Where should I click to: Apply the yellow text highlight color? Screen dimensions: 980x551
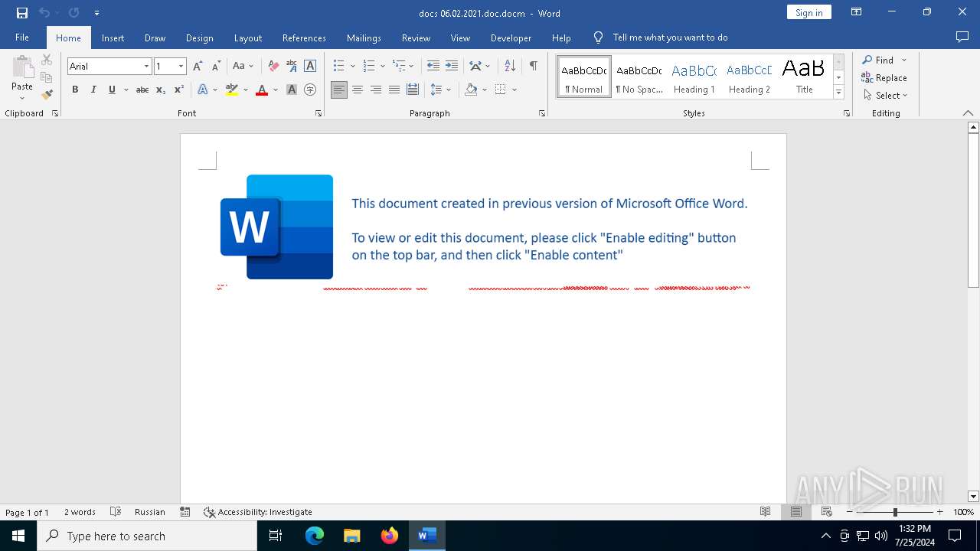pyautogui.click(x=232, y=90)
